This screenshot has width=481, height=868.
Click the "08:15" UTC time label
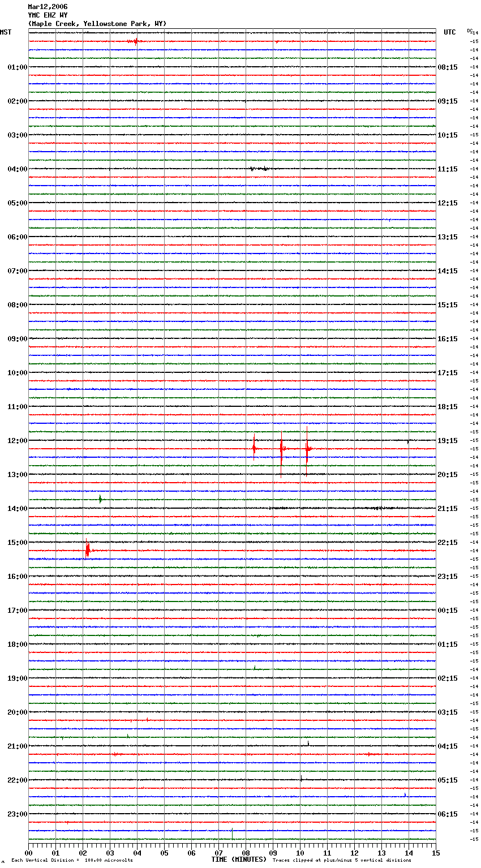[448, 67]
